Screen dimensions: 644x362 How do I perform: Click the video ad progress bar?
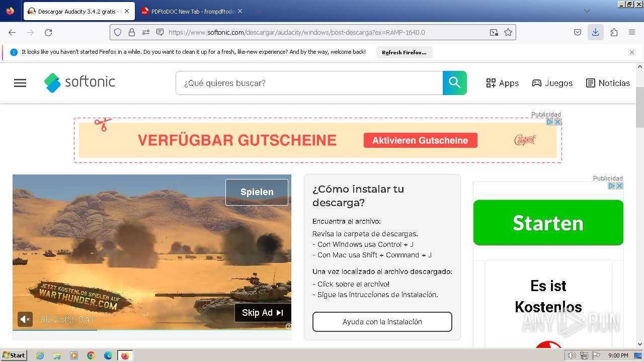pos(152,330)
